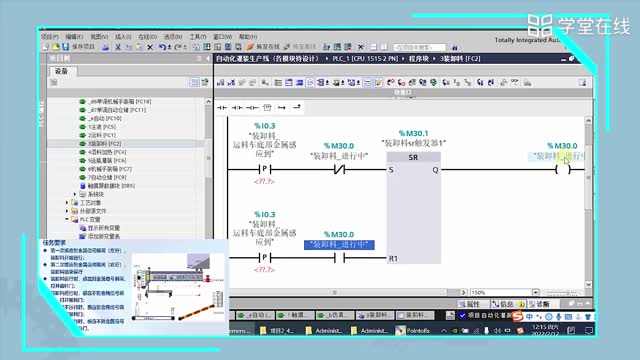
Task: Open the Windows notification center icon
Action: point(589,330)
